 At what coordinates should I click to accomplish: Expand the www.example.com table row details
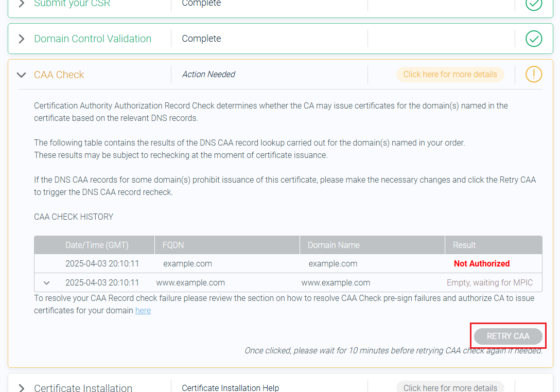point(46,282)
